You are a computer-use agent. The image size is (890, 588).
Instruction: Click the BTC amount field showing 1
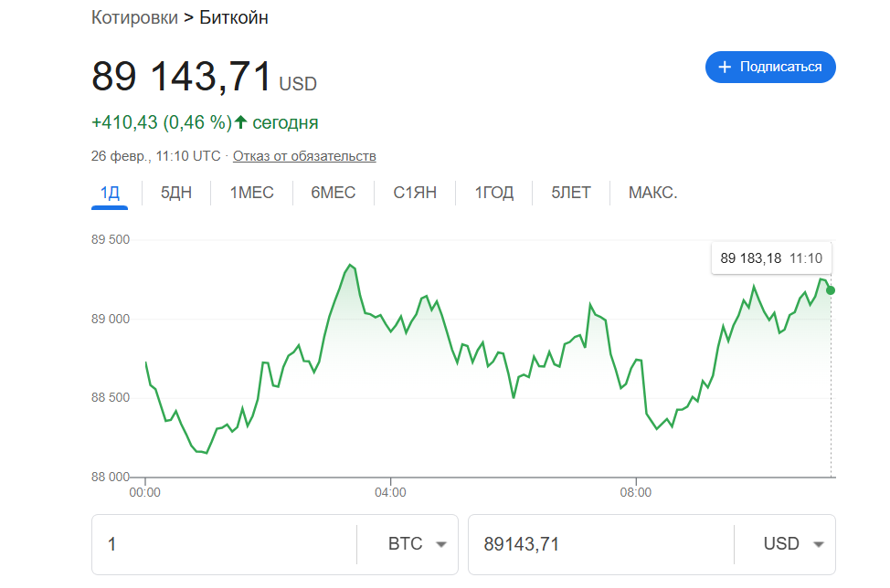coord(224,544)
